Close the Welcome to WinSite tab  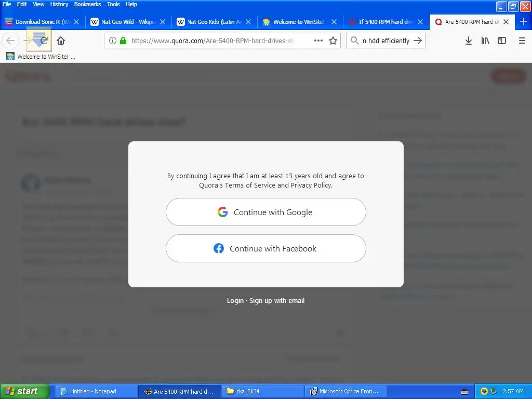(x=334, y=22)
